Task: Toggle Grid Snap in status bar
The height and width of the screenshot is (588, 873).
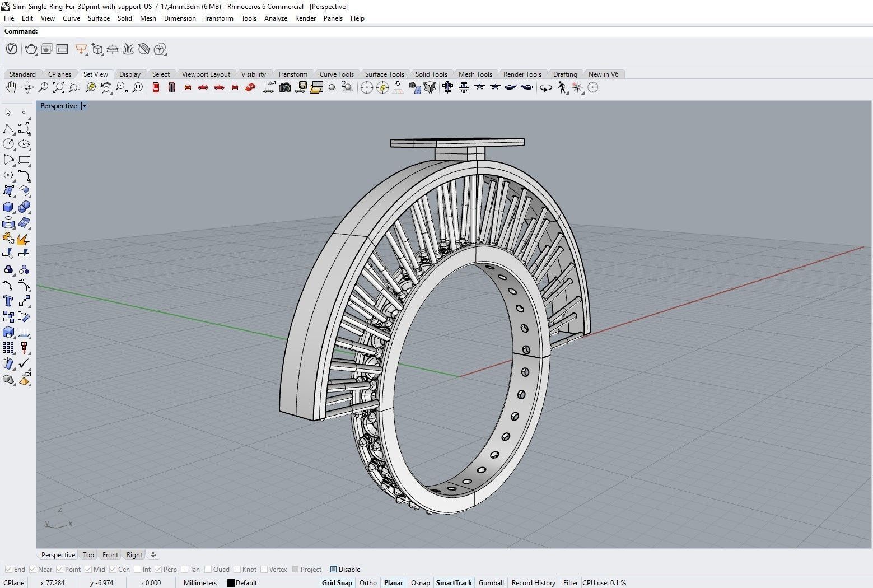Action: click(x=337, y=583)
